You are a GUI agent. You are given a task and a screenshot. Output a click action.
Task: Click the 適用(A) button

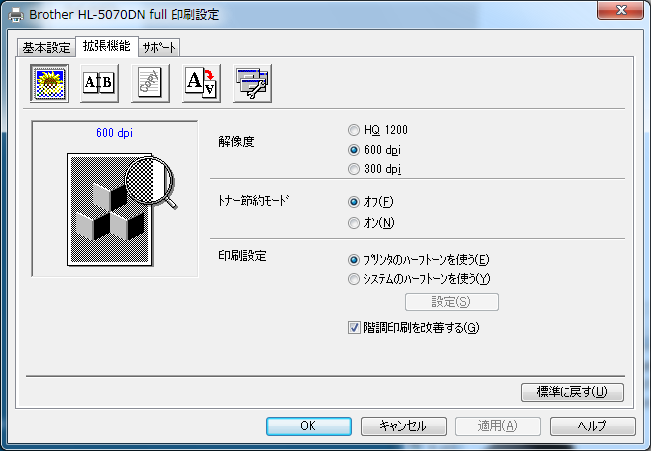point(498,426)
